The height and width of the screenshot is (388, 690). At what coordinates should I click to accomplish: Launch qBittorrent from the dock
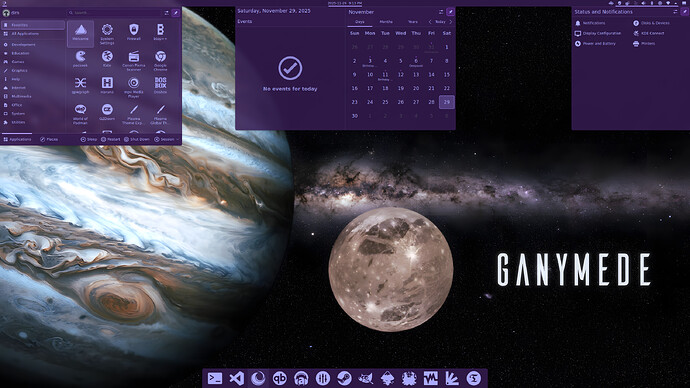click(x=279, y=378)
